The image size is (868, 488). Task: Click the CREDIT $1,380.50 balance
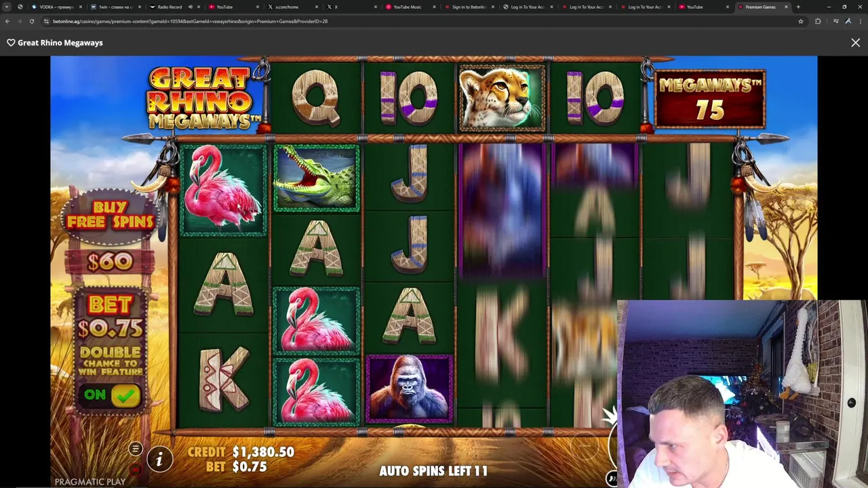pyautogui.click(x=241, y=452)
